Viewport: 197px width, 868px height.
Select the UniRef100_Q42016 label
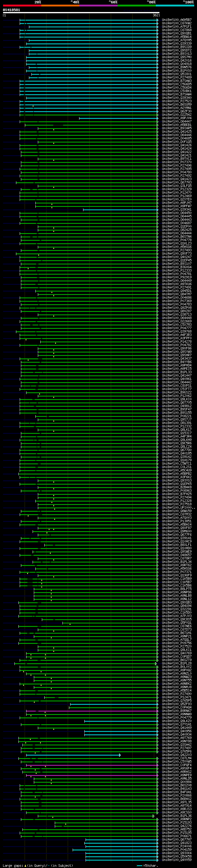click(176, 60)
